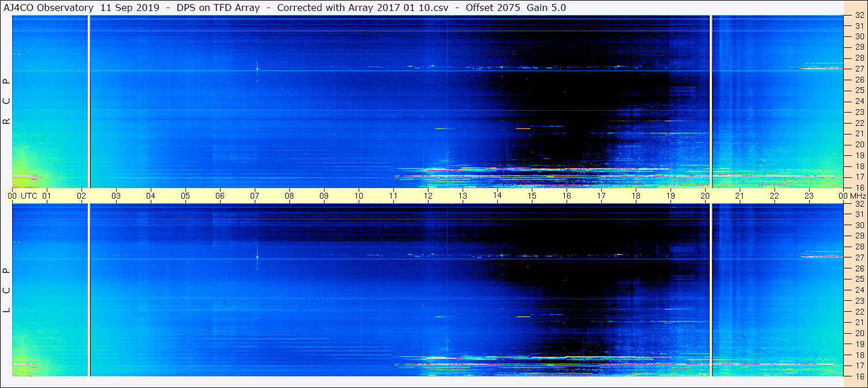Click the 'AJ4CO Observatory' title text

(49, 8)
